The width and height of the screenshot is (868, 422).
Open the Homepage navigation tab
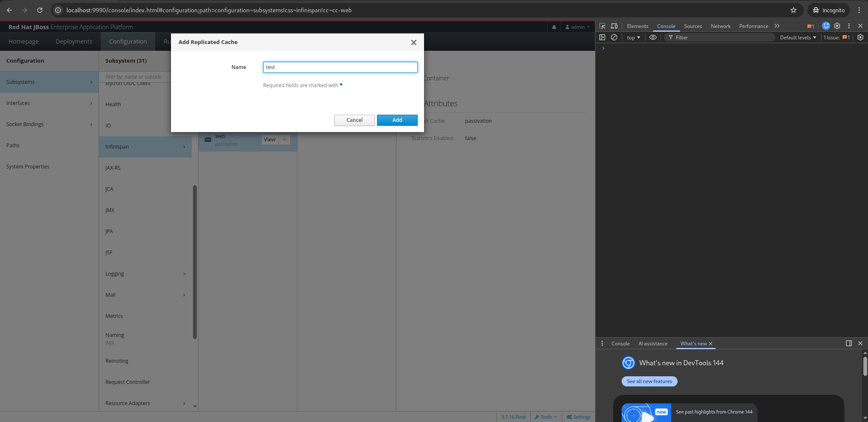(x=24, y=41)
